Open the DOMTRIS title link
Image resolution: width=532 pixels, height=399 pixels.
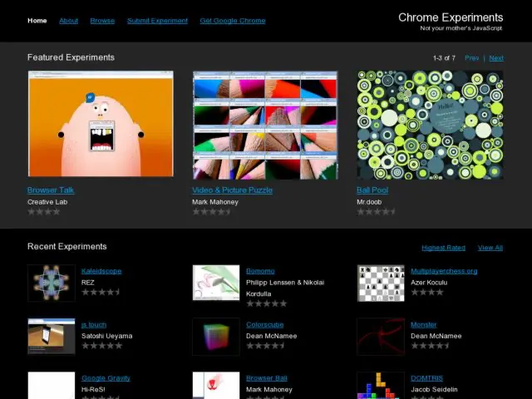point(426,378)
